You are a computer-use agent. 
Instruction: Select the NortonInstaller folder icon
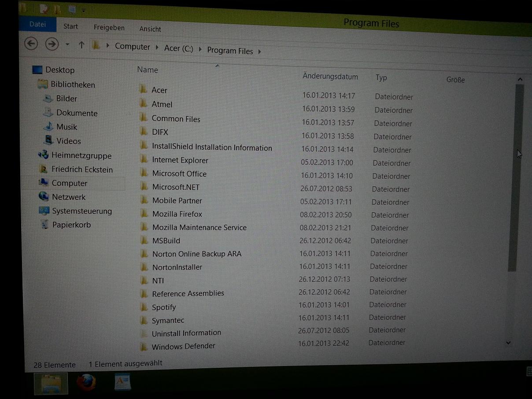[x=144, y=267]
